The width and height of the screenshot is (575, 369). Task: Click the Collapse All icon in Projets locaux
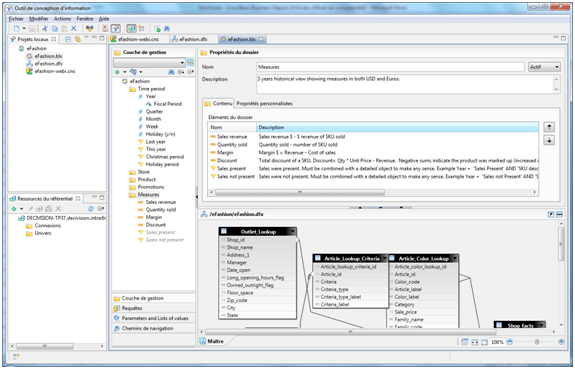68,39
